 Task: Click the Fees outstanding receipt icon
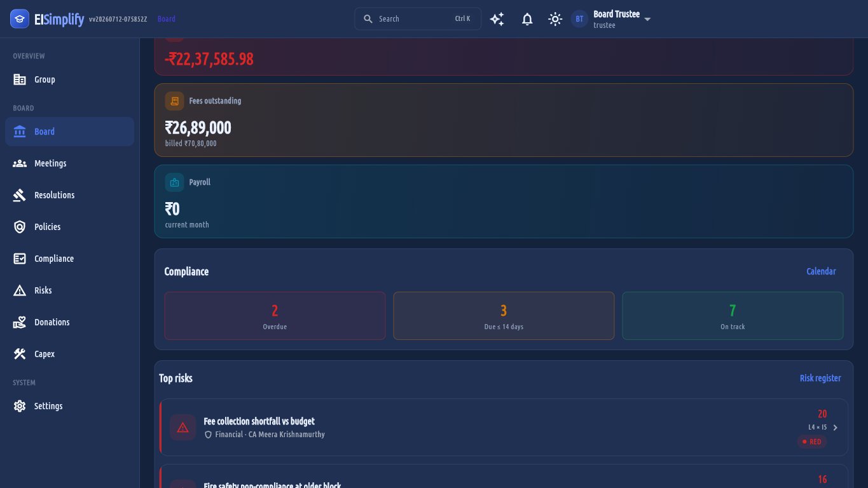pyautogui.click(x=174, y=101)
